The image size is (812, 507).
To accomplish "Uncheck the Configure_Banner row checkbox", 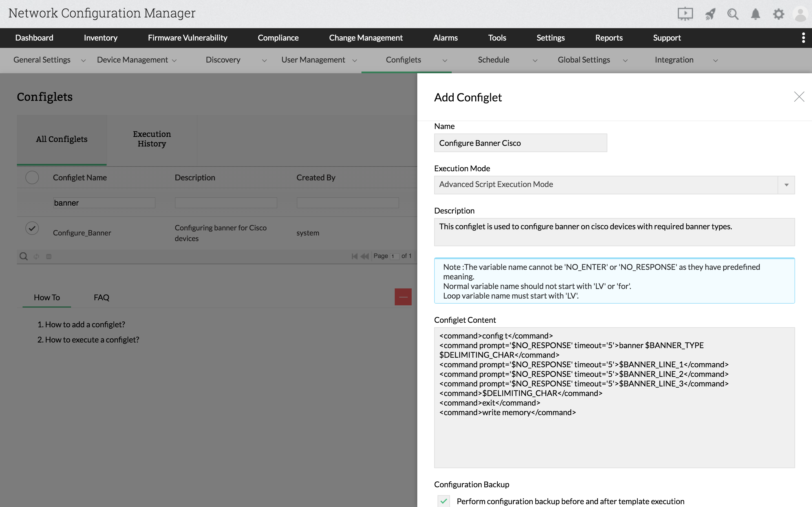I will (32, 228).
